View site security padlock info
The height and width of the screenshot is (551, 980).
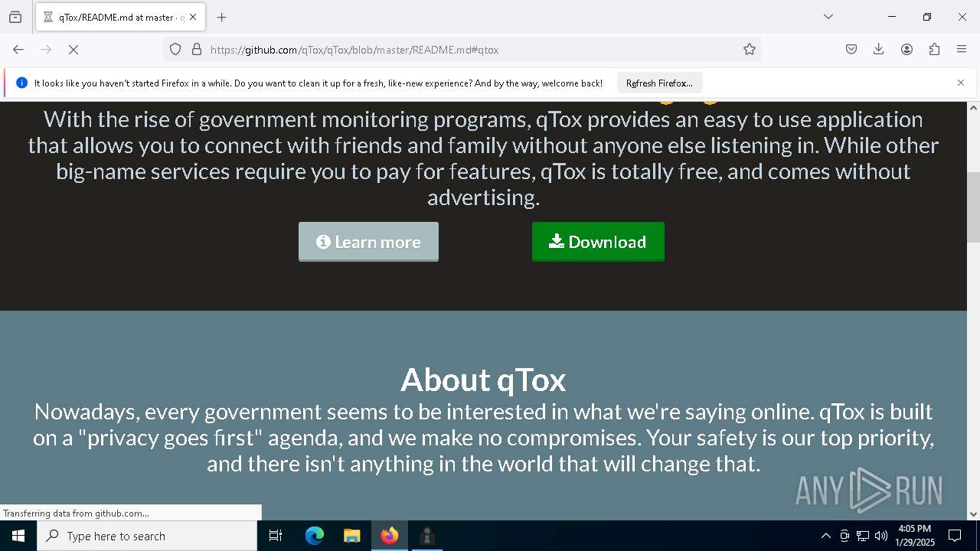(197, 50)
